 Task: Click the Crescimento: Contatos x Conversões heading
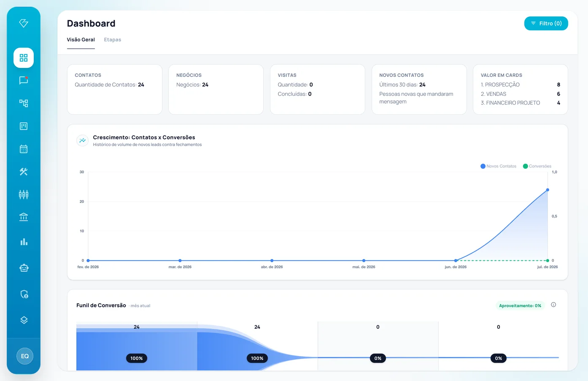point(144,138)
